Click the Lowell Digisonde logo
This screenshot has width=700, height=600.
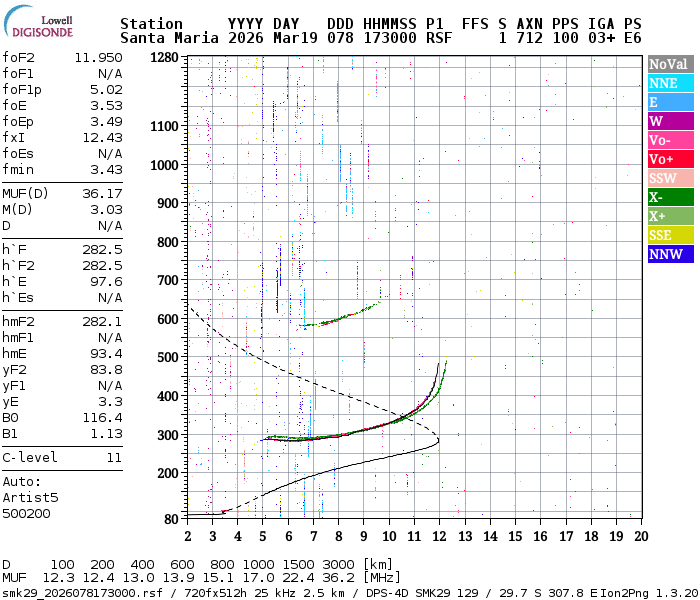point(38,25)
